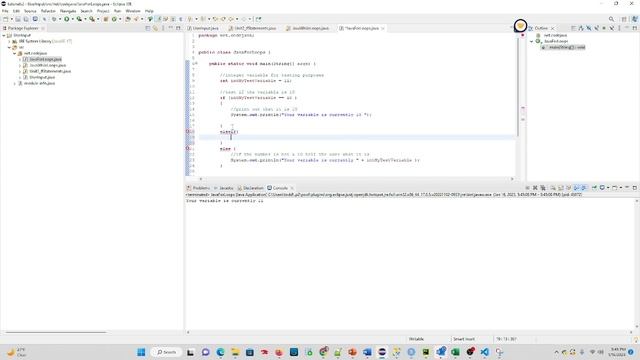Collapse the UserInput project node

point(4,36)
